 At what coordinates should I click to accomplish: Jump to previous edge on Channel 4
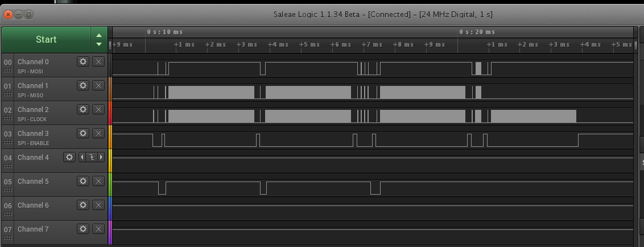(82, 157)
